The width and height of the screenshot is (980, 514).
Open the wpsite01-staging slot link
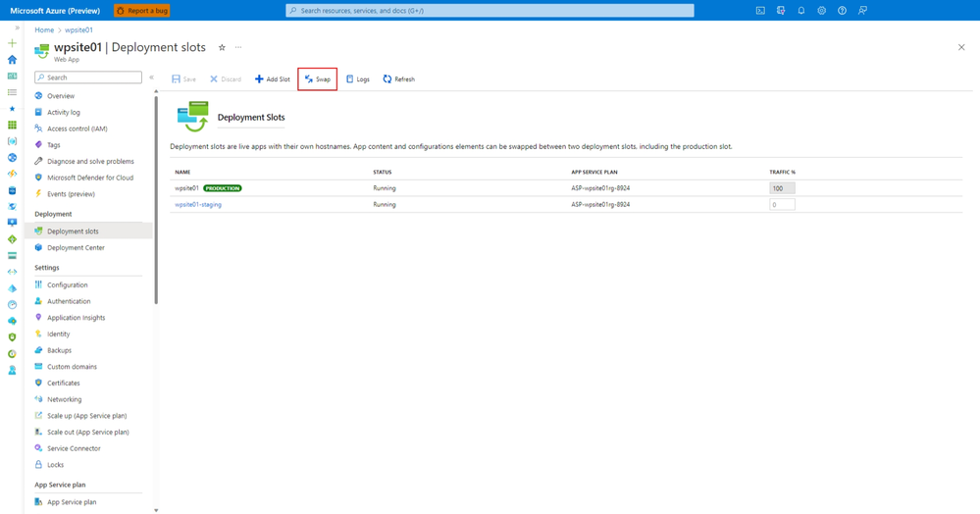[x=198, y=204]
